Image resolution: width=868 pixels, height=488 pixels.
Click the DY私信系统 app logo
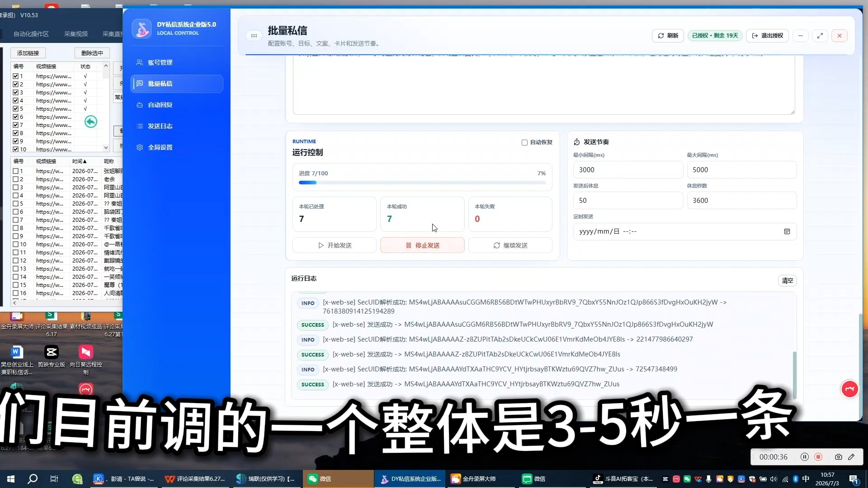point(142,28)
